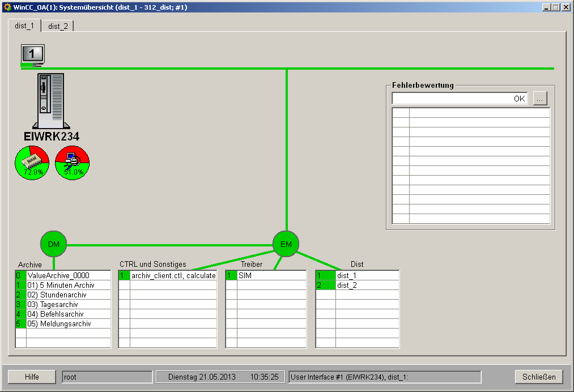Image resolution: width=574 pixels, height=392 pixels.
Task: Click the Fehlerbewertung OK status field
Action: tap(460, 99)
